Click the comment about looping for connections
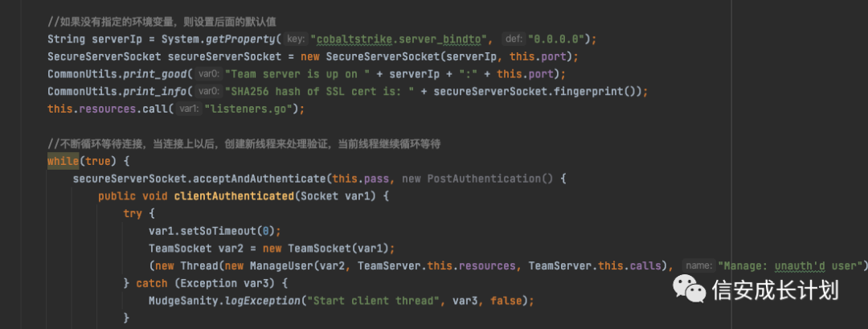 tap(244, 144)
